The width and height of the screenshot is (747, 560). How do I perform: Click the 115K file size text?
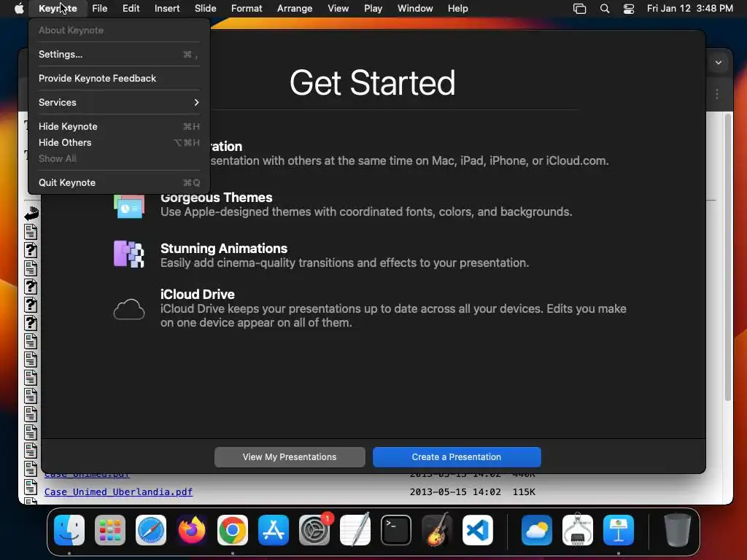(x=524, y=492)
